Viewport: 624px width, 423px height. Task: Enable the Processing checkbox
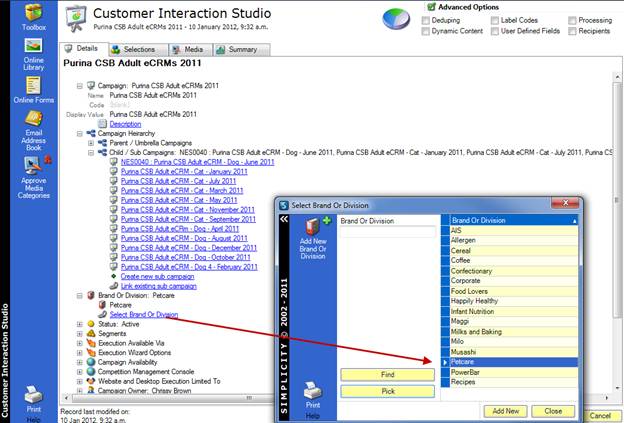point(572,20)
